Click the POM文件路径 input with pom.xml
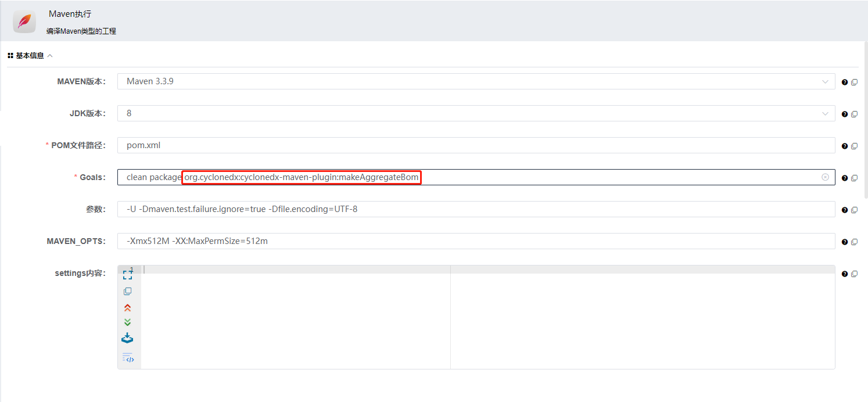This screenshot has height=402, width=868. tap(476, 145)
